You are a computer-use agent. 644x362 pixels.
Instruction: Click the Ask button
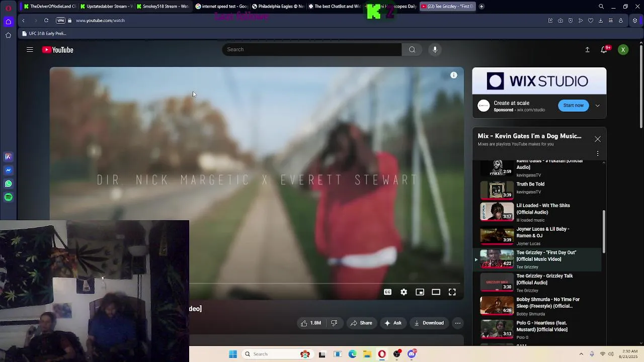tap(393, 323)
